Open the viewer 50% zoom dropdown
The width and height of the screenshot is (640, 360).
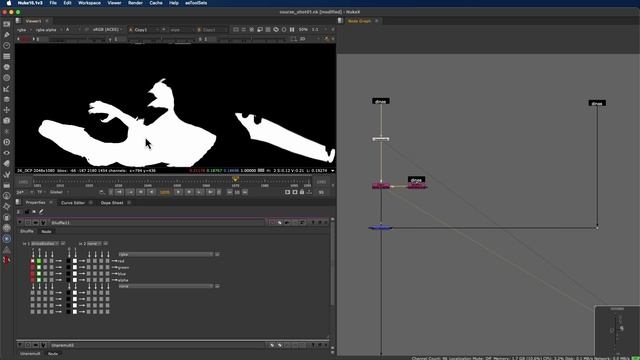click(303, 29)
